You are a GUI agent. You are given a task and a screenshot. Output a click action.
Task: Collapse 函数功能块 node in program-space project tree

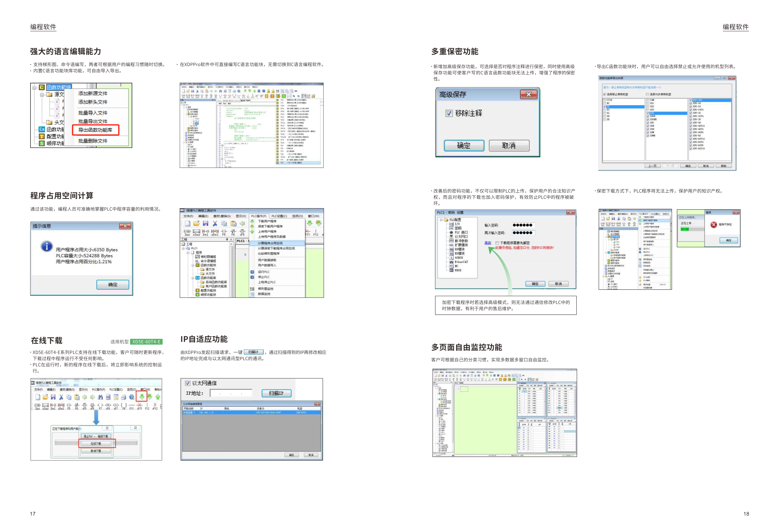pos(193,265)
